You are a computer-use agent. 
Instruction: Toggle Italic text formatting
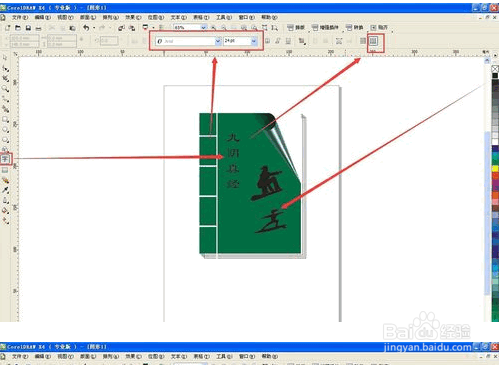pyautogui.click(x=278, y=41)
